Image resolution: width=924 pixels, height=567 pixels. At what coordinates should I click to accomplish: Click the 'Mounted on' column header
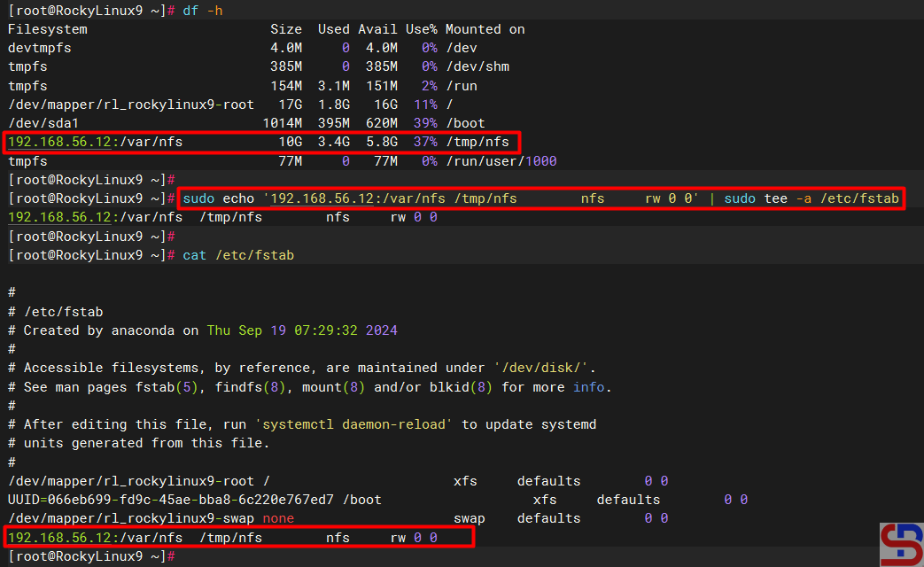485,29
